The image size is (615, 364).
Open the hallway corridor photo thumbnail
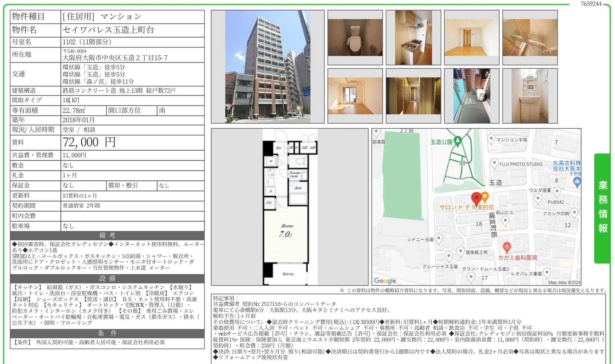(413, 96)
